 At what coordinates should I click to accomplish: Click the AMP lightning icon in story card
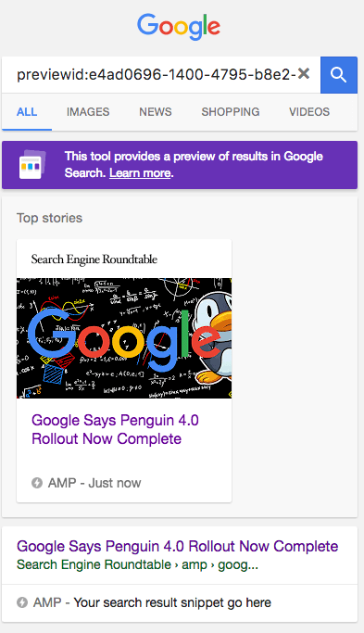pos(37,483)
